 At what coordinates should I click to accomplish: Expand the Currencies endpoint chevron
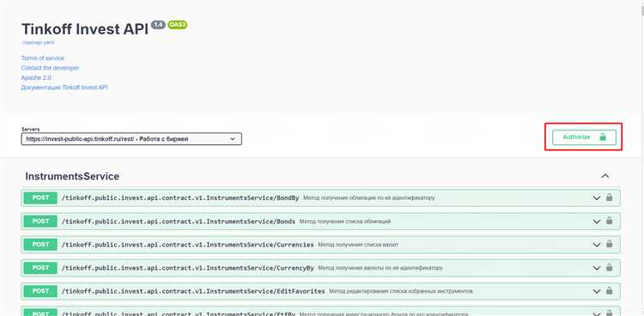(x=597, y=245)
